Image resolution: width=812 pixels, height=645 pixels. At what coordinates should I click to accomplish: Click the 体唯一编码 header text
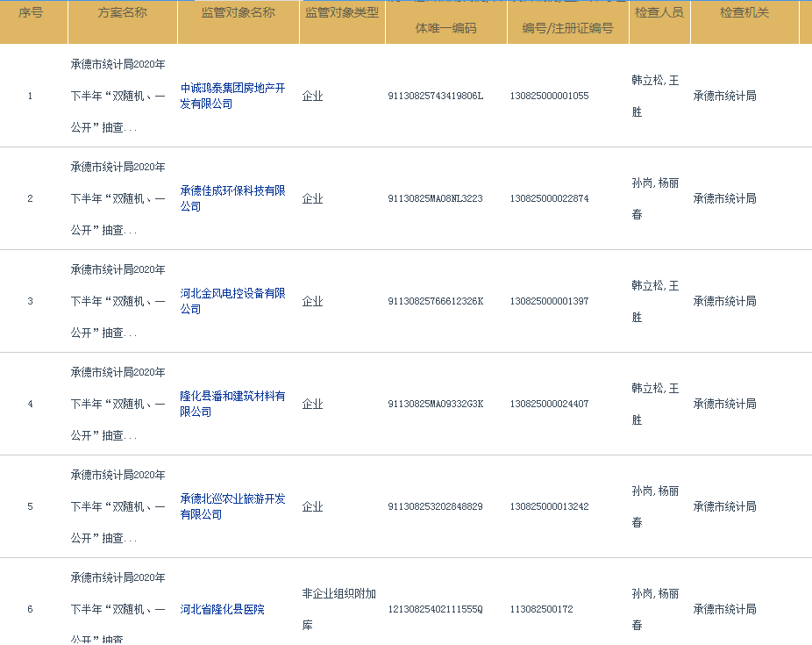[x=445, y=28]
